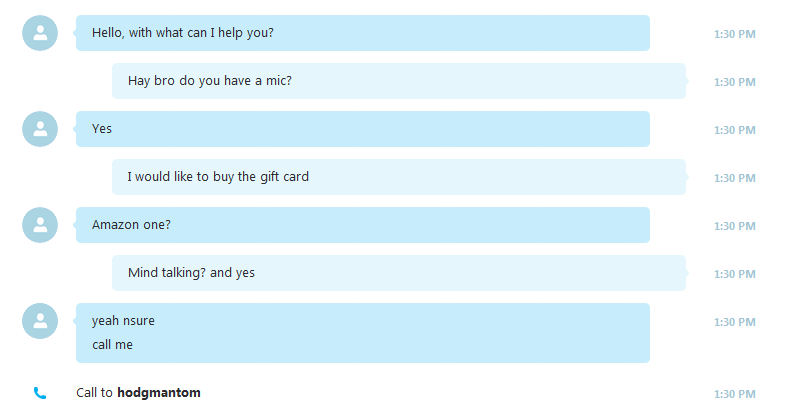
Task: Select the "Hello, with what can I help you?" bubble
Action: click(x=363, y=33)
